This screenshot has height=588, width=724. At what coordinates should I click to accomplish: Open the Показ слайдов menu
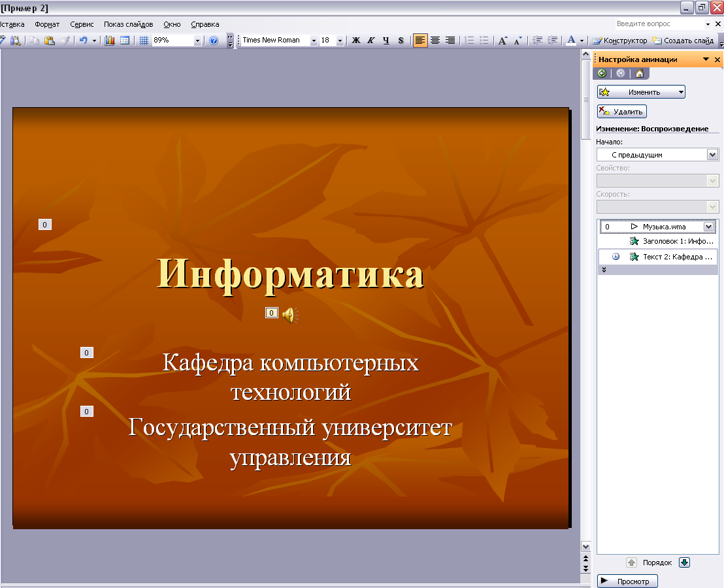[128, 24]
